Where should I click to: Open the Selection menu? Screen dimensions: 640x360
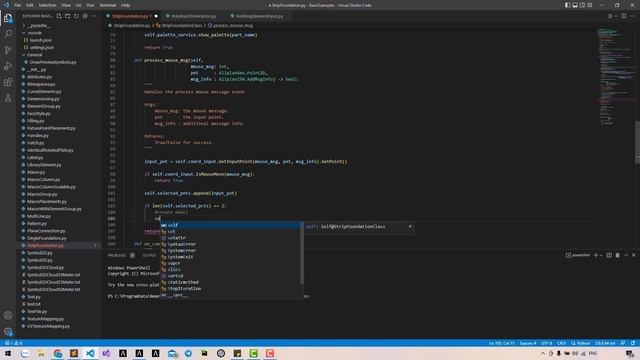pyautogui.click(x=47, y=5)
